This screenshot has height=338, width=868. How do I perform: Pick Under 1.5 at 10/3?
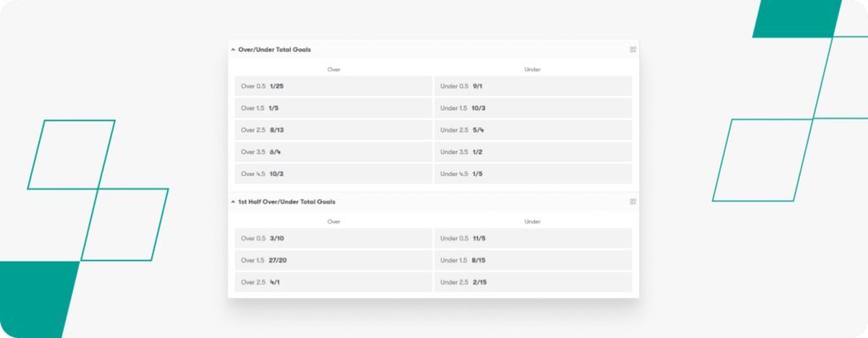tap(533, 108)
